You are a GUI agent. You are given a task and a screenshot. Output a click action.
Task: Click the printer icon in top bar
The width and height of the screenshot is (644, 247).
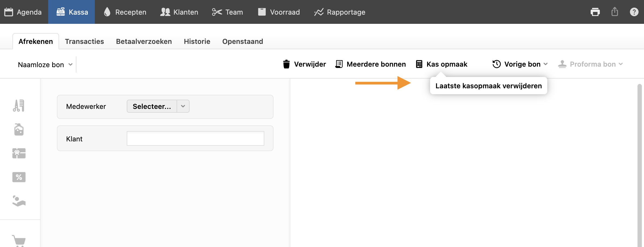click(595, 12)
